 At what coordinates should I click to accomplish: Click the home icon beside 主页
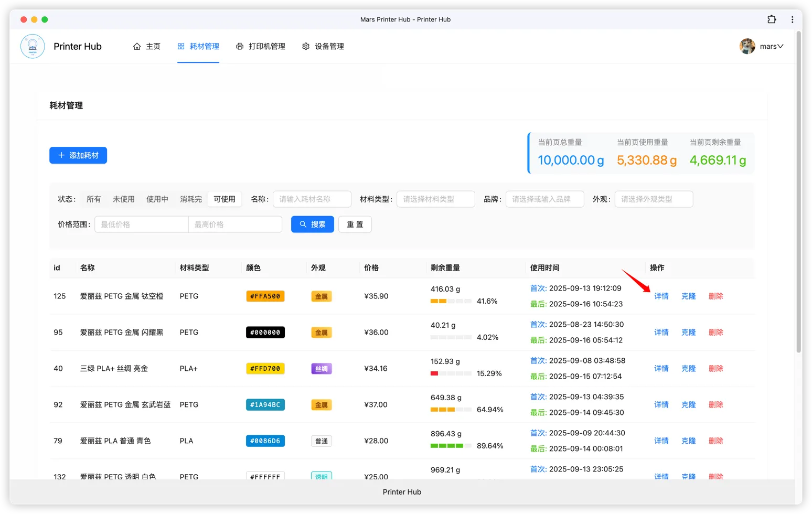[x=137, y=46]
